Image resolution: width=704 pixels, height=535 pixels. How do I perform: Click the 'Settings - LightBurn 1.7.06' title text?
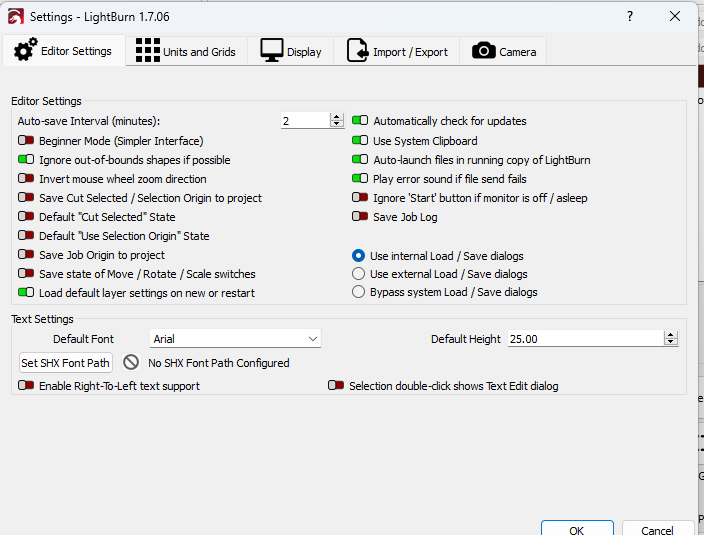click(100, 17)
